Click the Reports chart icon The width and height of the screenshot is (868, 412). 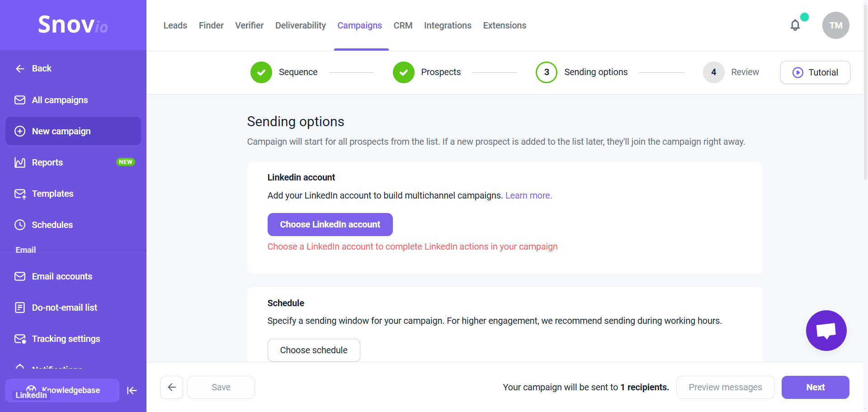pos(20,162)
